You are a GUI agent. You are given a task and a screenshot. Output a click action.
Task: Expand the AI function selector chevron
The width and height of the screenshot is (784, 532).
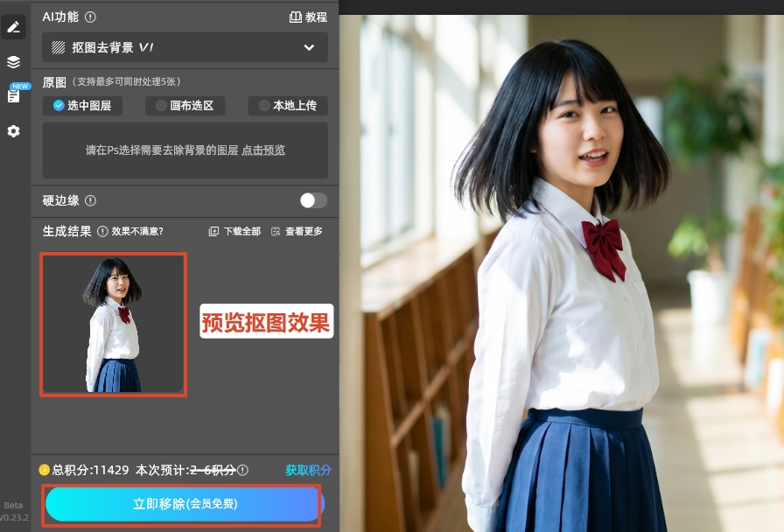pyautogui.click(x=309, y=47)
